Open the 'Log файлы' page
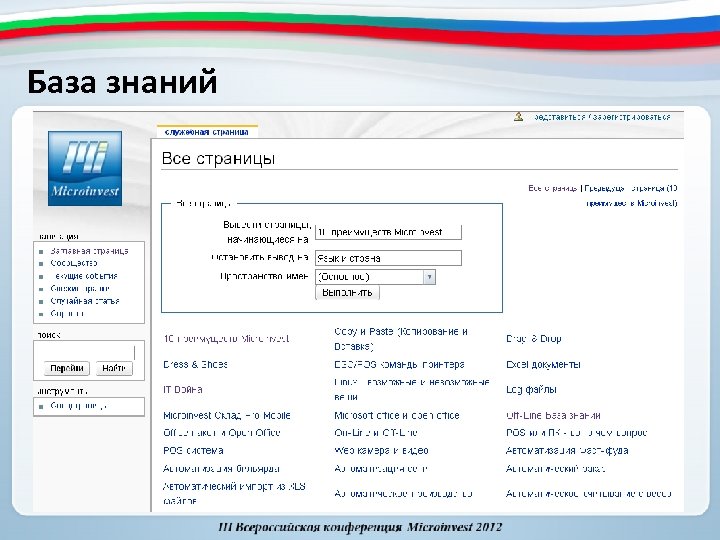Screen dimensions: 720x540 tap(531, 390)
